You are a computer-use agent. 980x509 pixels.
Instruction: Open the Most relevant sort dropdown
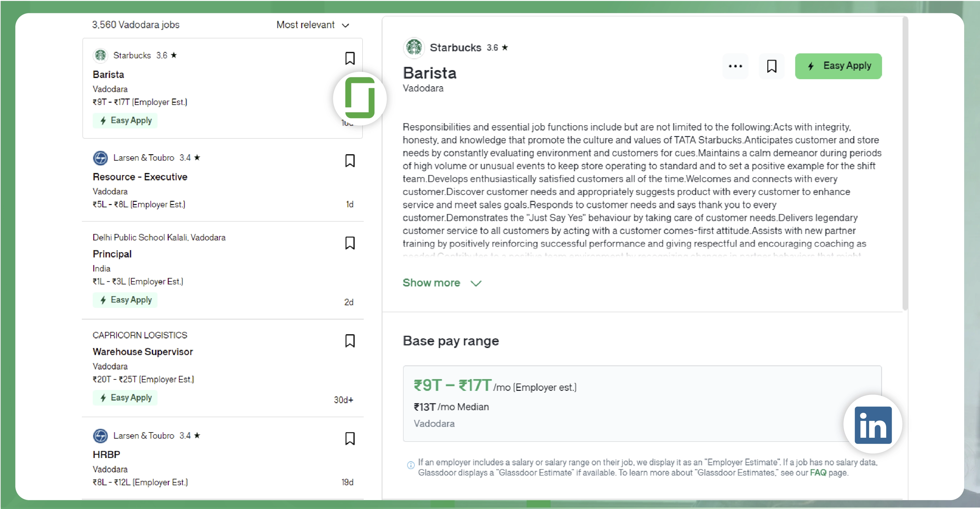313,25
